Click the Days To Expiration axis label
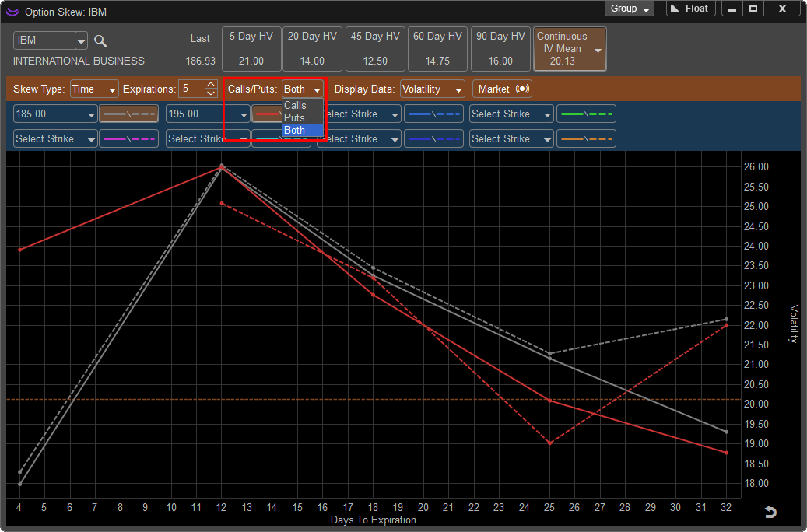This screenshot has height=532, width=807. click(x=373, y=520)
